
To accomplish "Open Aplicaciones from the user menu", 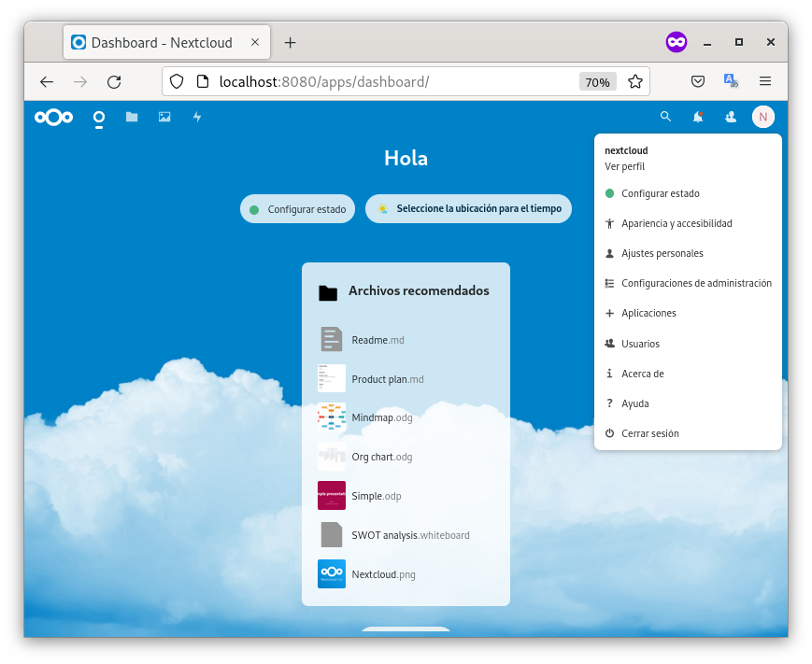I will point(648,313).
